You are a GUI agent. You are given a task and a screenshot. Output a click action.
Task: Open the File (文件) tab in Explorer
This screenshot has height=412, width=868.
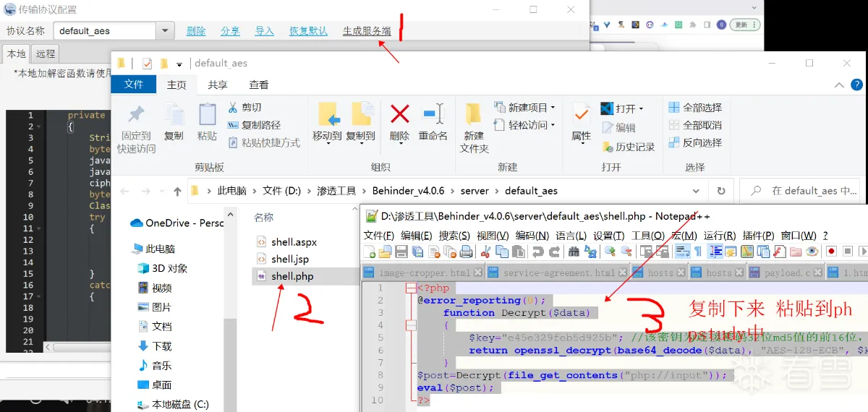coord(134,85)
